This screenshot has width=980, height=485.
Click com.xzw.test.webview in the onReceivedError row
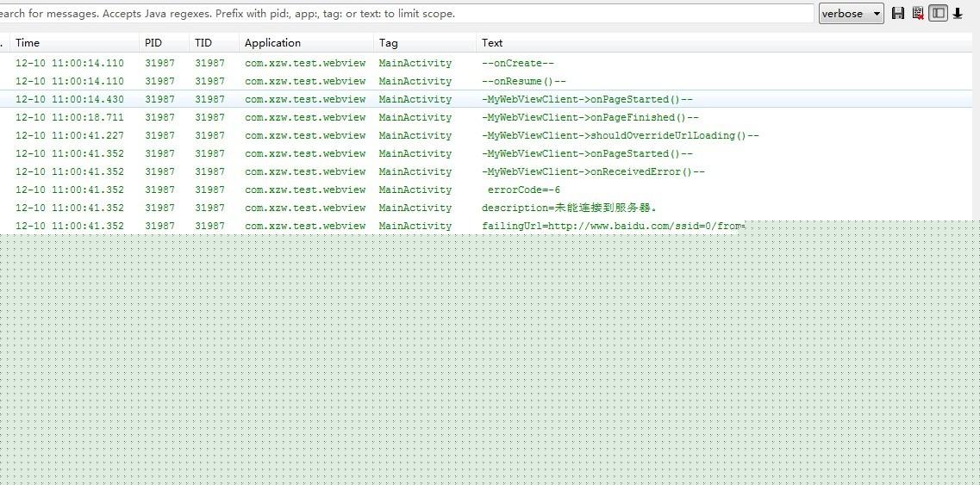click(x=305, y=172)
